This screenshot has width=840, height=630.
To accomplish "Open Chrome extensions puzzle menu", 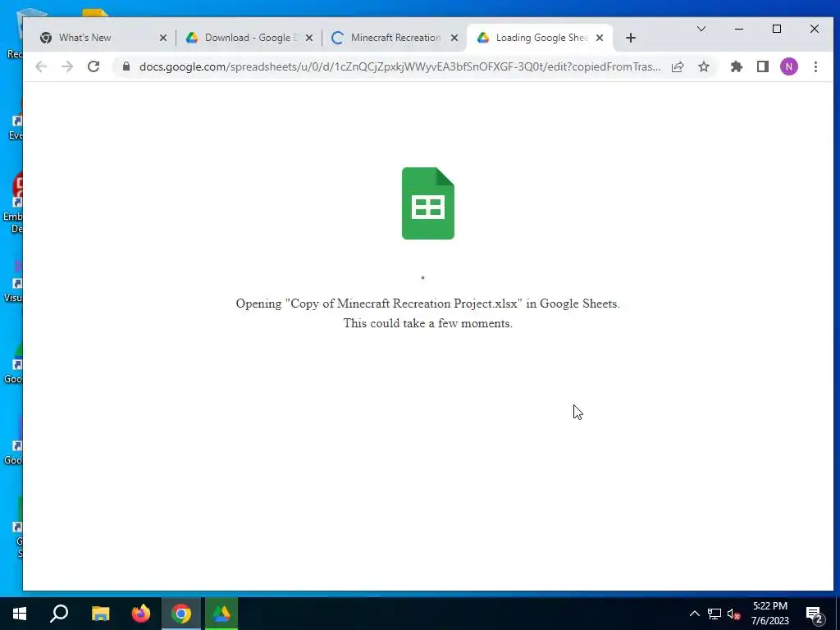I will (737, 66).
